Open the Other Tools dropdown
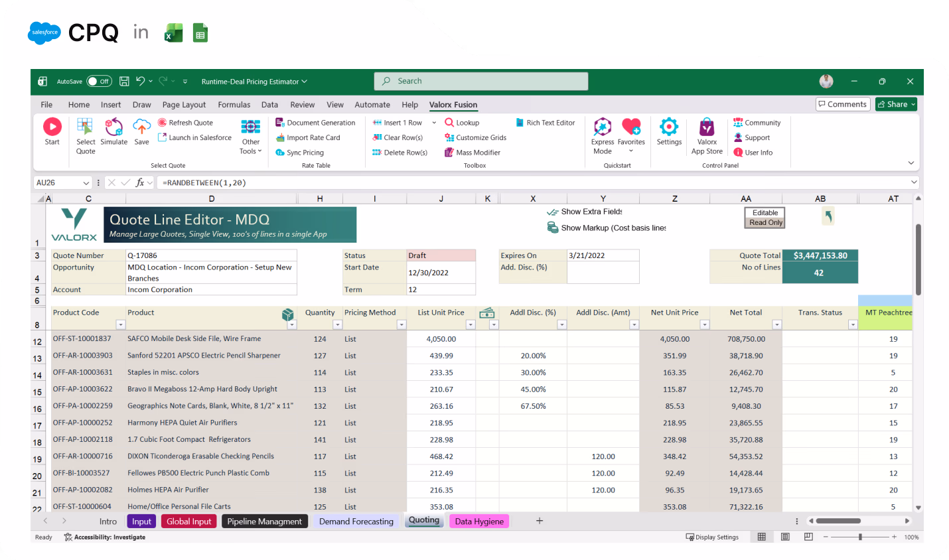The height and width of the screenshot is (560, 949). tap(250, 137)
